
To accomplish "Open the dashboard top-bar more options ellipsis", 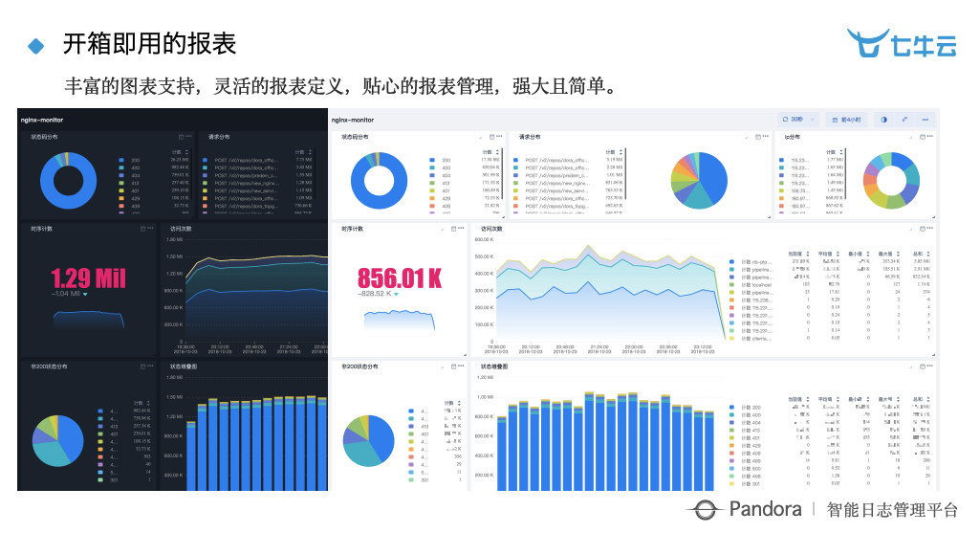I will coord(925,120).
